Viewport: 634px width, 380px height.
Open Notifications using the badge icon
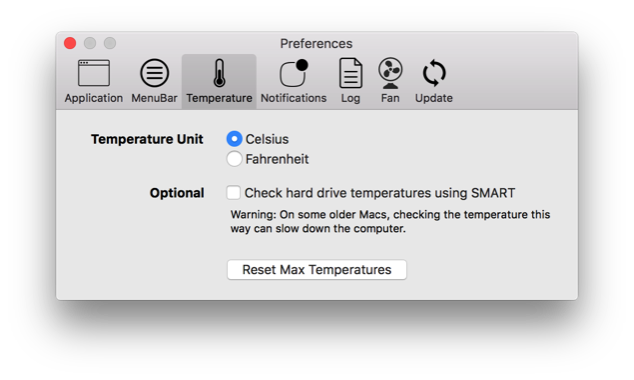point(294,73)
